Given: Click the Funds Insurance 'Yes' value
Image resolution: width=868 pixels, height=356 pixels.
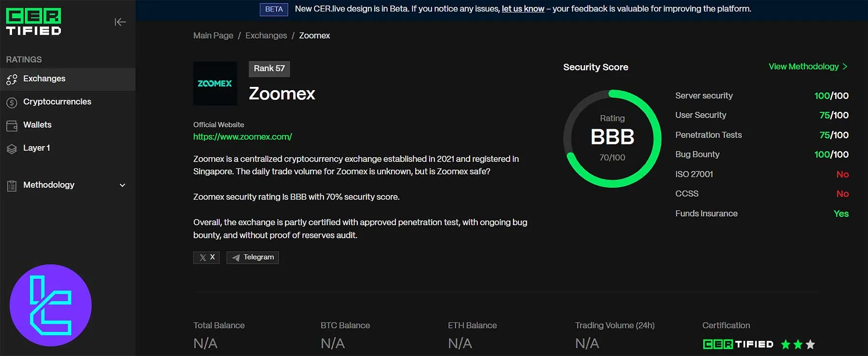Looking at the screenshot, I should pyautogui.click(x=841, y=214).
